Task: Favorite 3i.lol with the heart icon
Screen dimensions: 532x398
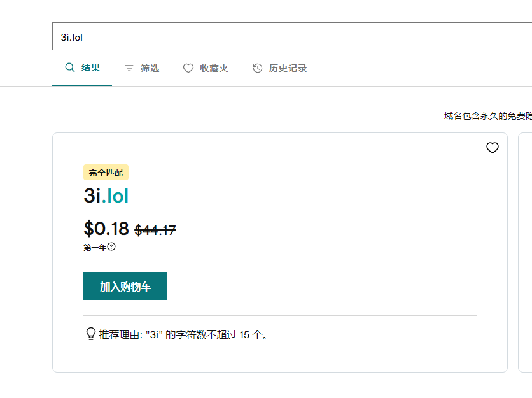Action: 493,148
